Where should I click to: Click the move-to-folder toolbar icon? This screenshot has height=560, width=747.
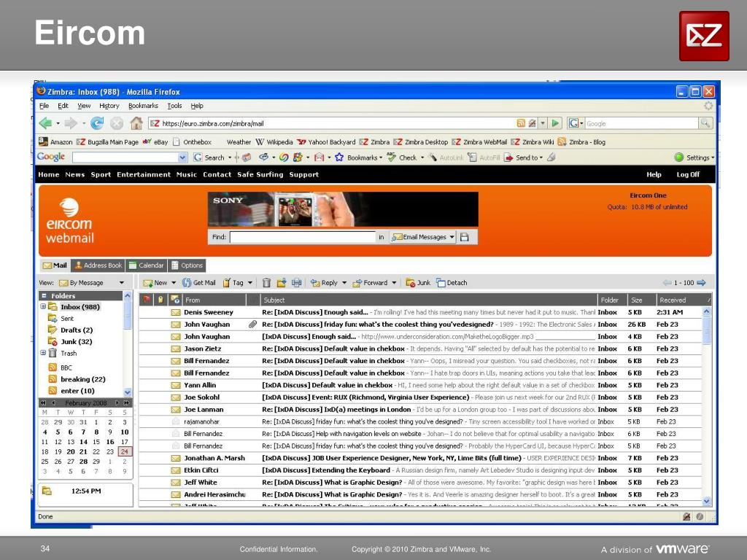click(x=282, y=283)
